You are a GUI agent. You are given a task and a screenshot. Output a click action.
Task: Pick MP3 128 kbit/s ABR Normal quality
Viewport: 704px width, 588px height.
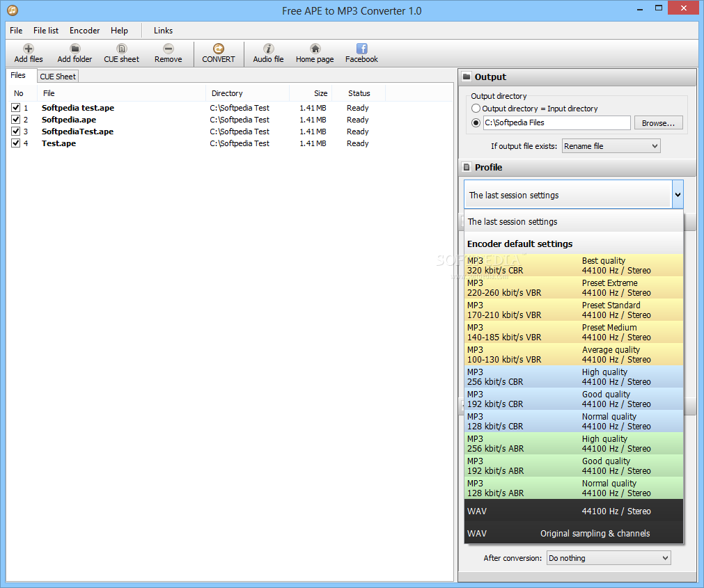click(x=574, y=488)
